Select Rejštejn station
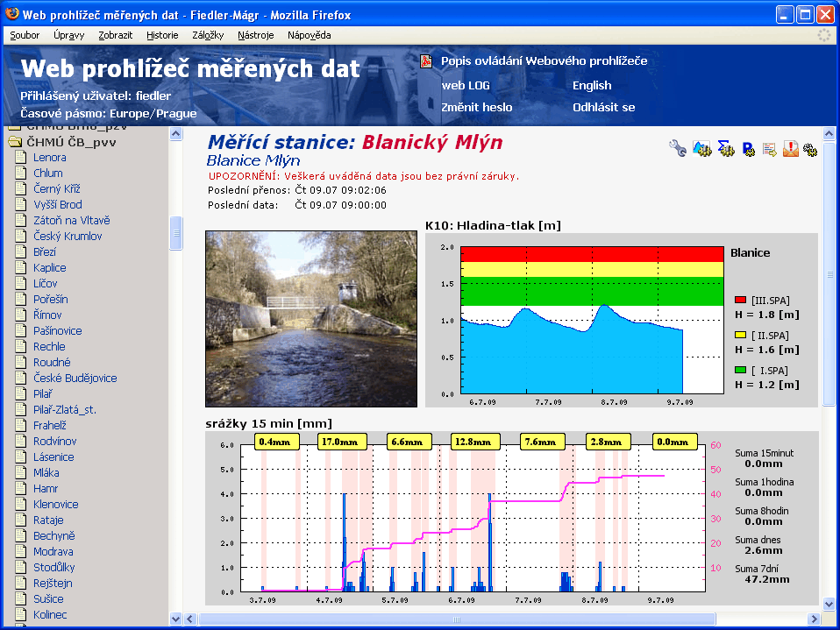 (53, 584)
